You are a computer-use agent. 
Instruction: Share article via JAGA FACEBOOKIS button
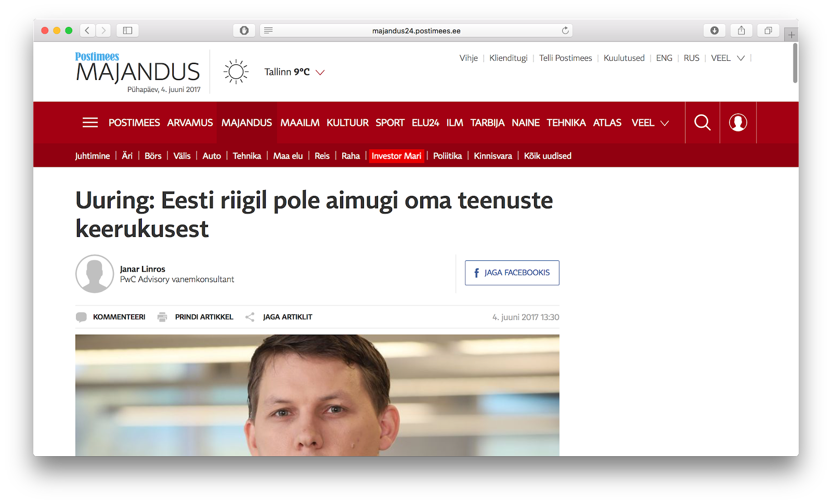point(512,273)
